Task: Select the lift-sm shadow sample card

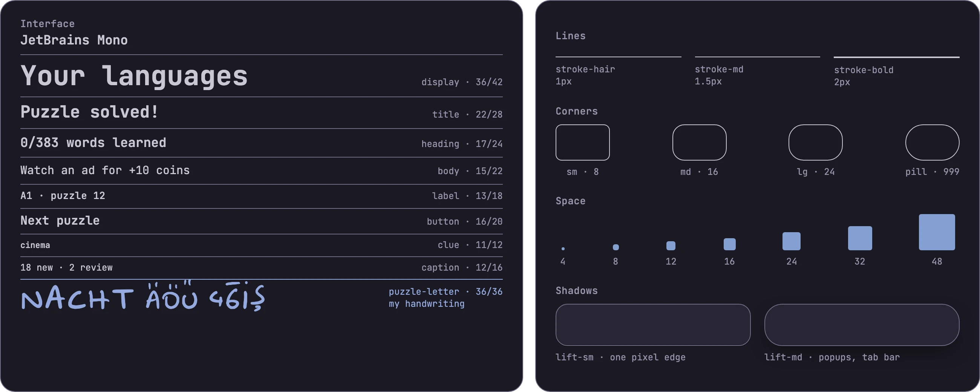Action: click(x=653, y=325)
